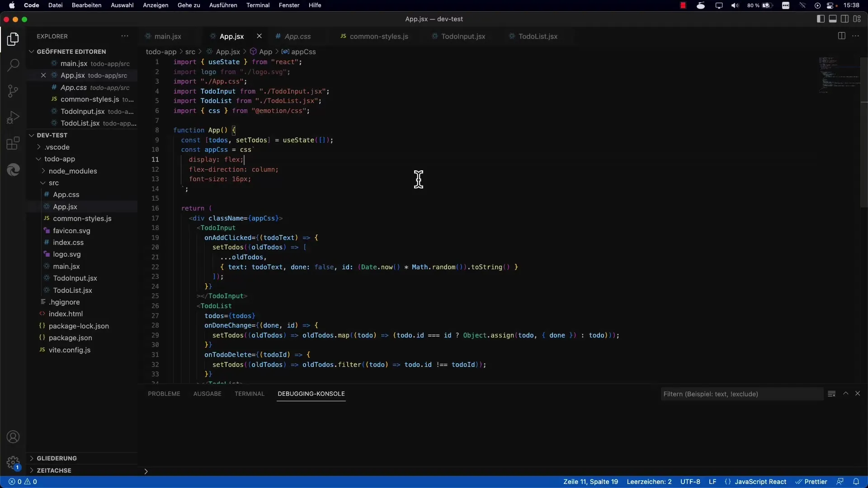The width and height of the screenshot is (868, 488).
Task: Click Prettier status bar item
Action: coord(811,482)
